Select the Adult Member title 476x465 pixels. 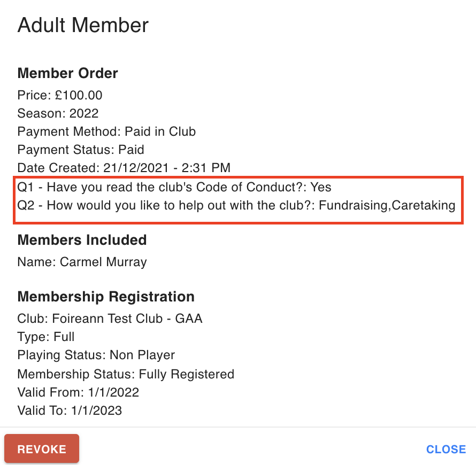pyautogui.click(x=83, y=25)
